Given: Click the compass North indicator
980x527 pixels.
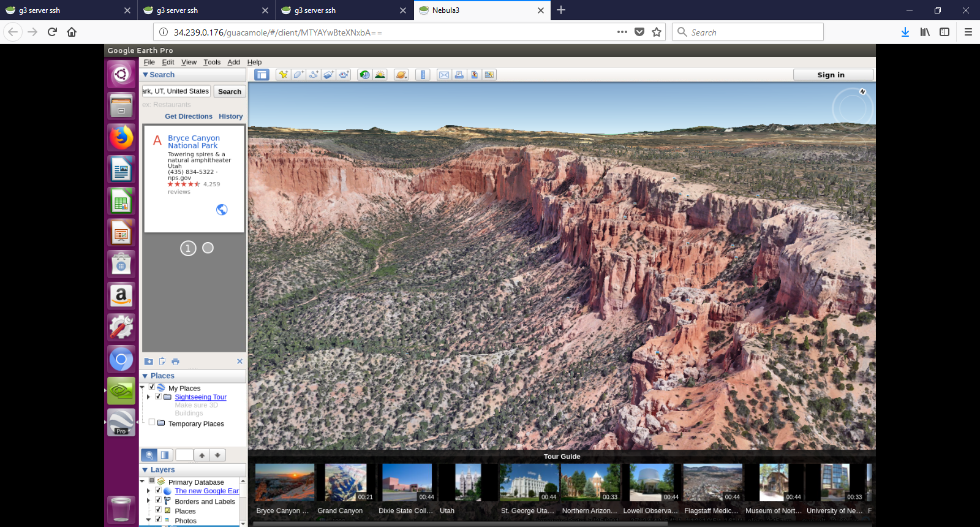Looking at the screenshot, I should (862, 91).
